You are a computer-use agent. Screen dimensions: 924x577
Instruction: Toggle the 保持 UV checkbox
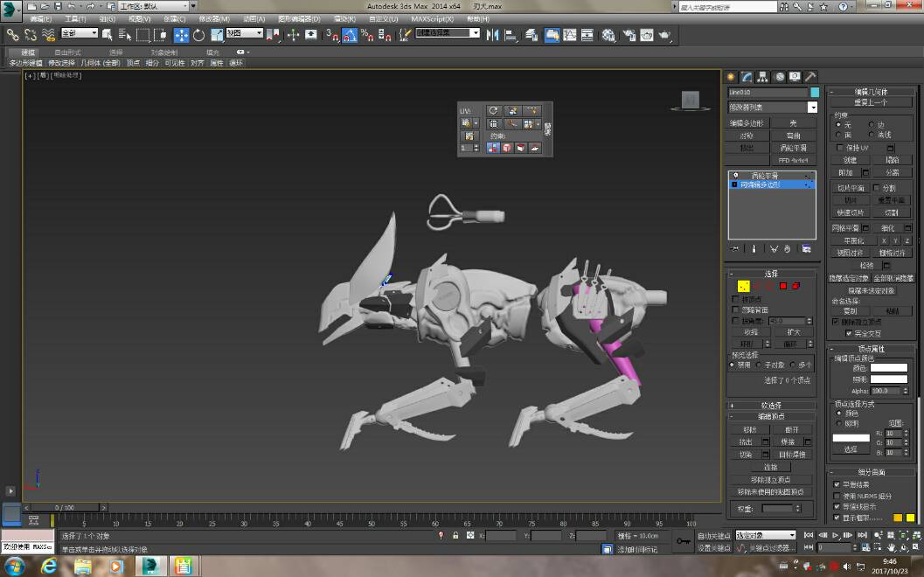[840, 148]
